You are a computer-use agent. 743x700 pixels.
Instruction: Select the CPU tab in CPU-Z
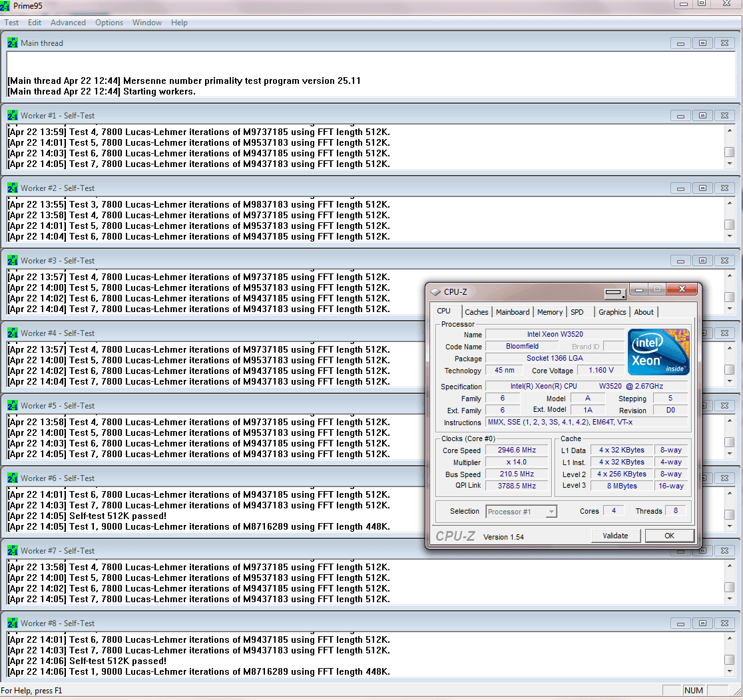(444, 311)
